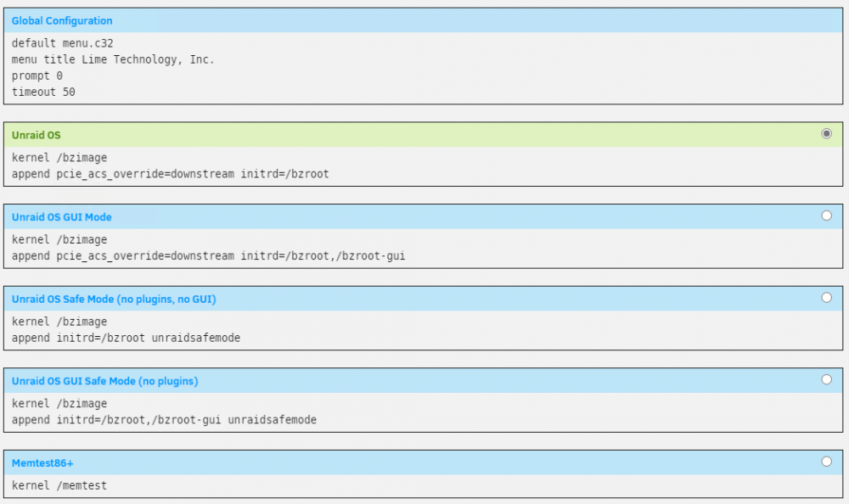Click the Unraid OS section title
The height and width of the screenshot is (504, 849).
[x=37, y=136]
